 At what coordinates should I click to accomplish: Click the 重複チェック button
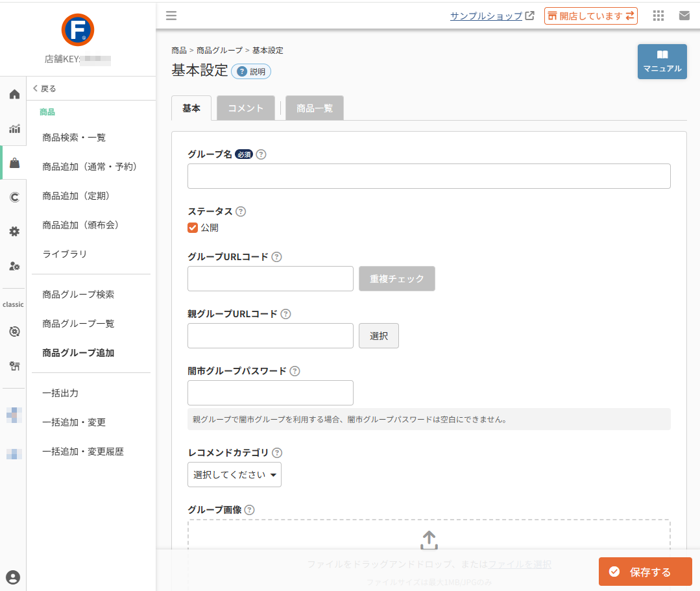(397, 278)
